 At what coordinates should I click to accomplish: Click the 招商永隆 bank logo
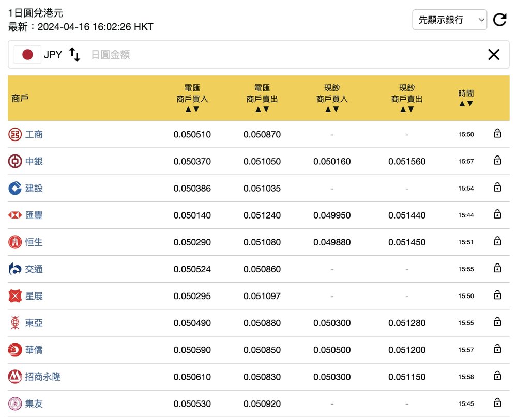[x=15, y=377]
